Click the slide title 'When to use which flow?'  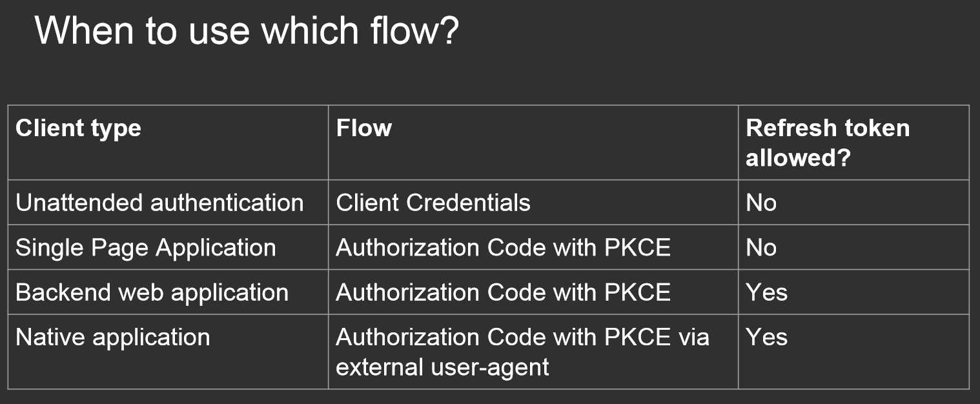tap(247, 30)
